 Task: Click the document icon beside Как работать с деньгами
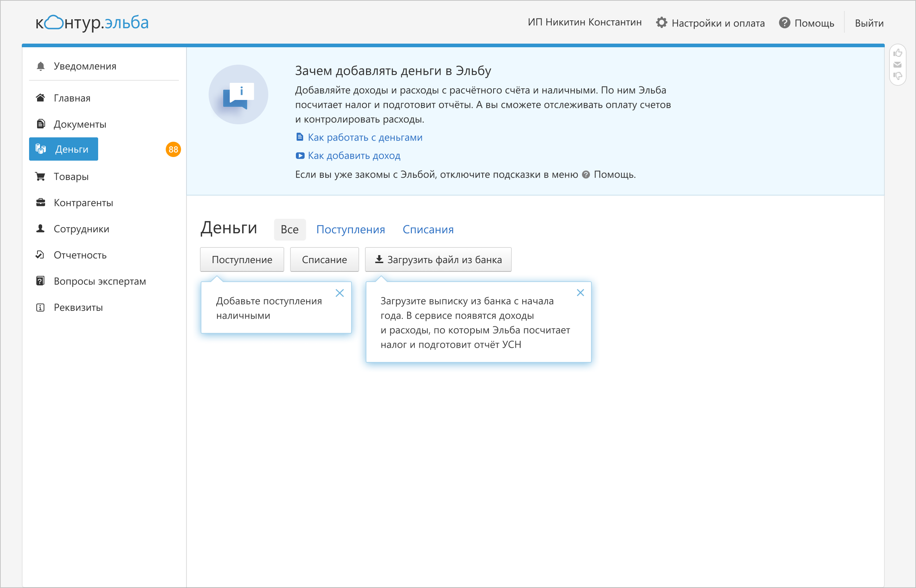point(300,137)
